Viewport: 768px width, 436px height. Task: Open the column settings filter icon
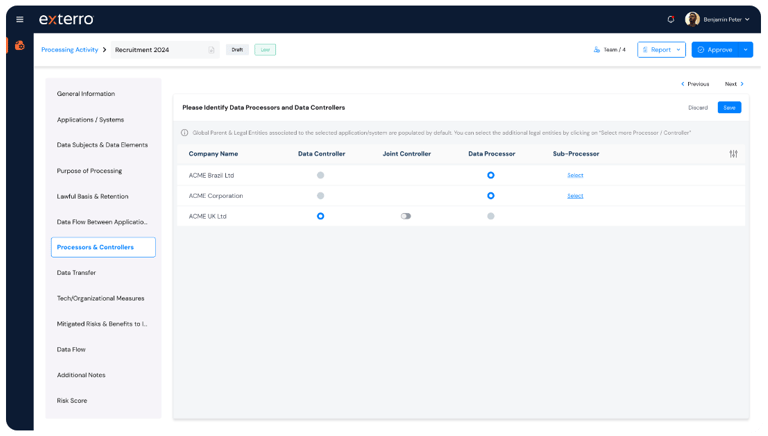tap(733, 154)
